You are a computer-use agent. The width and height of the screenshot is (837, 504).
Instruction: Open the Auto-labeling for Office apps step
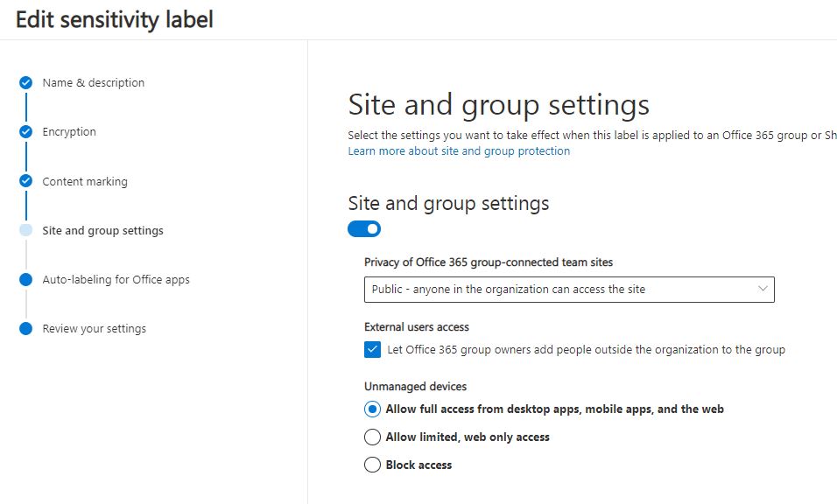[116, 280]
